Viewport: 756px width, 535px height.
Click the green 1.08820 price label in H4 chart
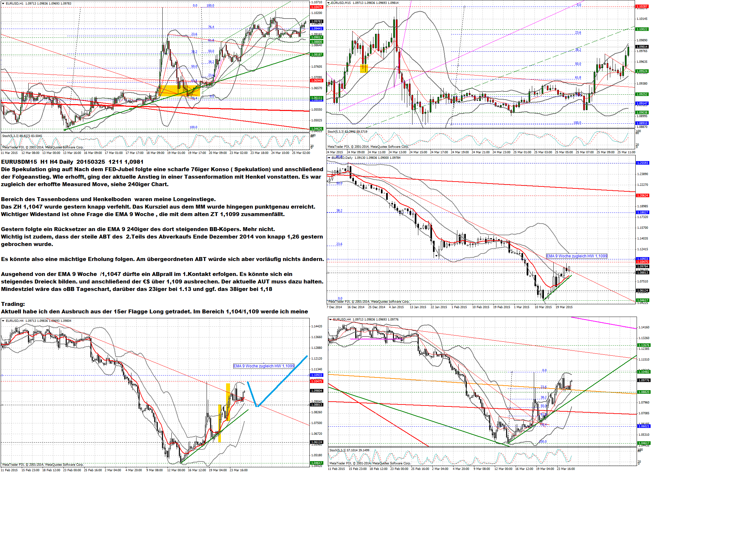(644, 392)
